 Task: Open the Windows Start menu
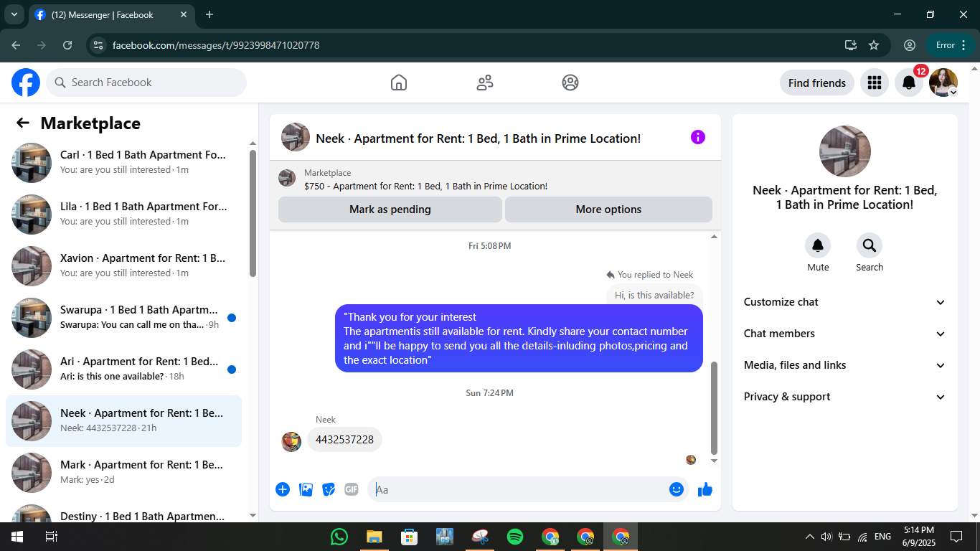[x=17, y=537]
